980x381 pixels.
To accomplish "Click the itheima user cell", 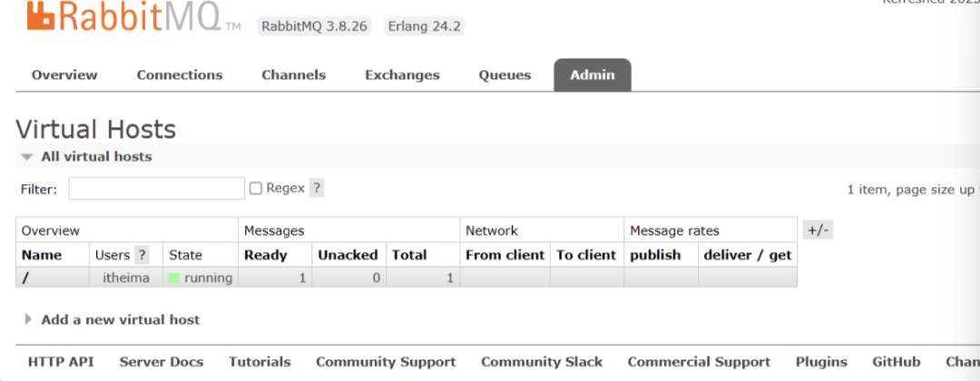I will 126,278.
